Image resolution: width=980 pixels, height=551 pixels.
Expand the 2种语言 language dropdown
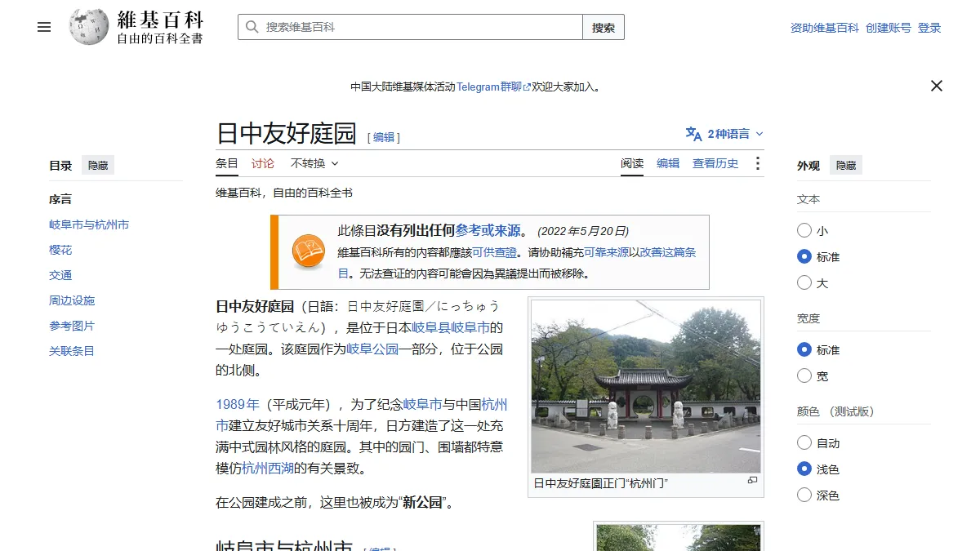(725, 134)
